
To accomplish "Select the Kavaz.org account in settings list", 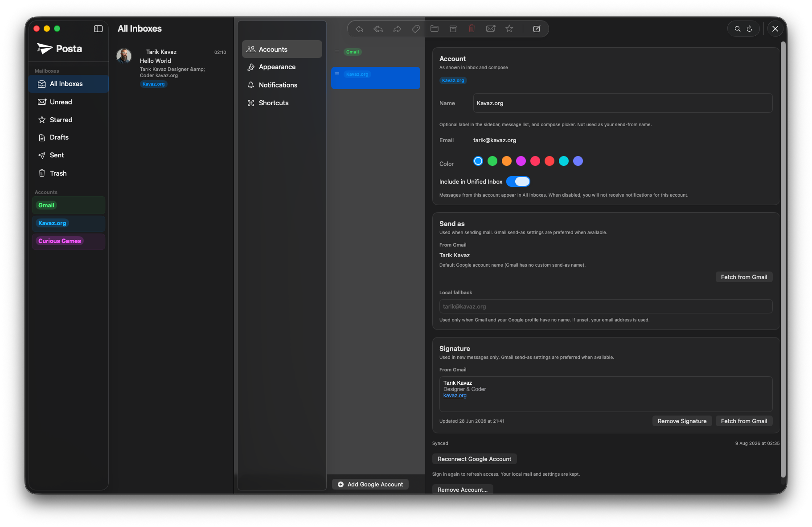I will click(x=376, y=78).
